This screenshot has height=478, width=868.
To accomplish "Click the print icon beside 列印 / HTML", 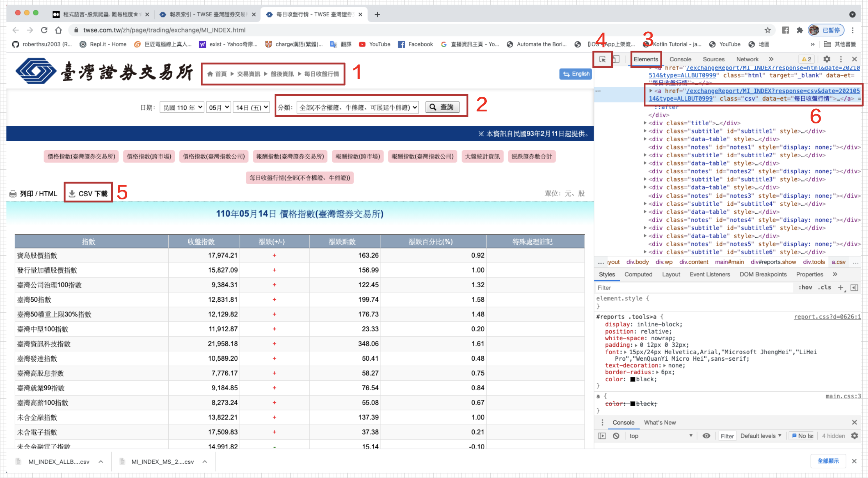I will click(x=13, y=194).
